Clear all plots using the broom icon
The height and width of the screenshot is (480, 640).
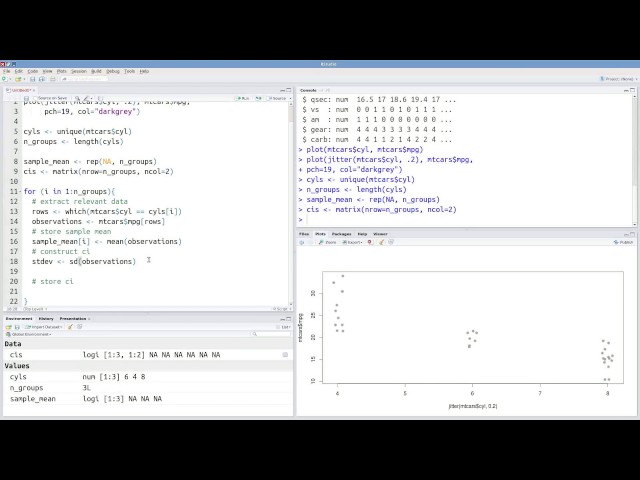pyautogui.click(x=381, y=242)
